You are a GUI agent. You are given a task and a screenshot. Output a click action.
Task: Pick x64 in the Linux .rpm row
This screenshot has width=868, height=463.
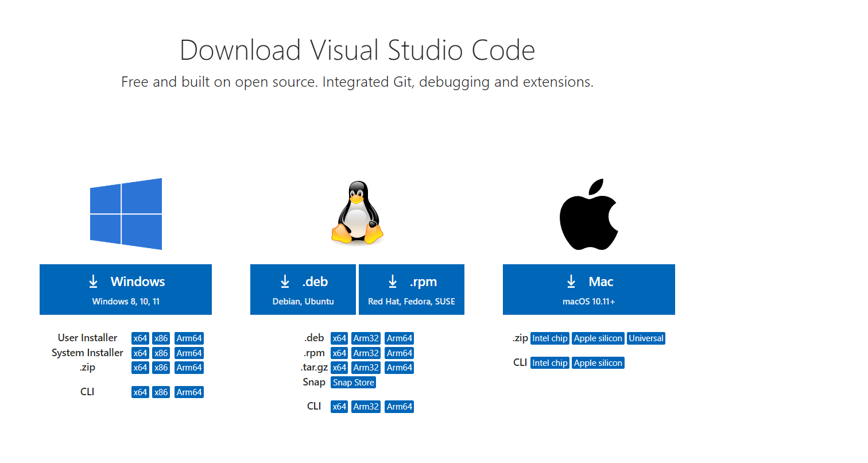339,353
